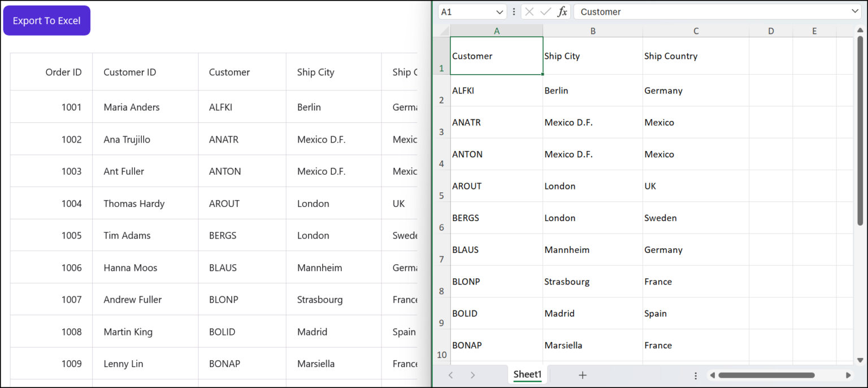The width and height of the screenshot is (868, 388).
Task: Select the Ship Country cell C1
Action: click(x=695, y=56)
